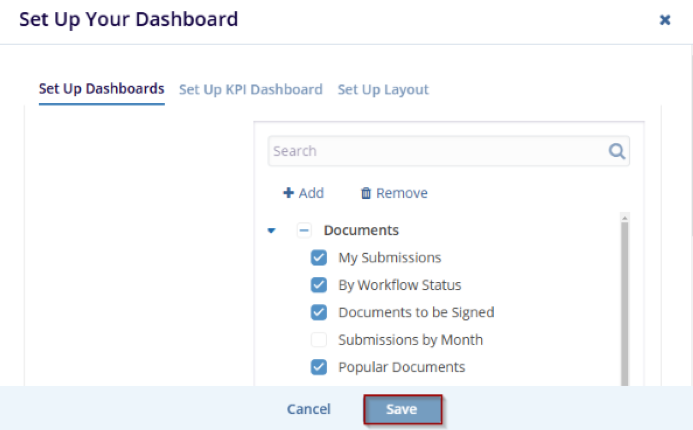Close the dashboard setup dialog
This screenshot has width=693, height=430.
[x=665, y=20]
